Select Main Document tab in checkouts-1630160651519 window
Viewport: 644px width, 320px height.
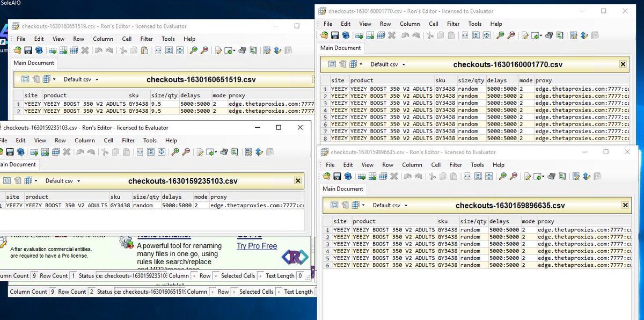coord(34,63)
